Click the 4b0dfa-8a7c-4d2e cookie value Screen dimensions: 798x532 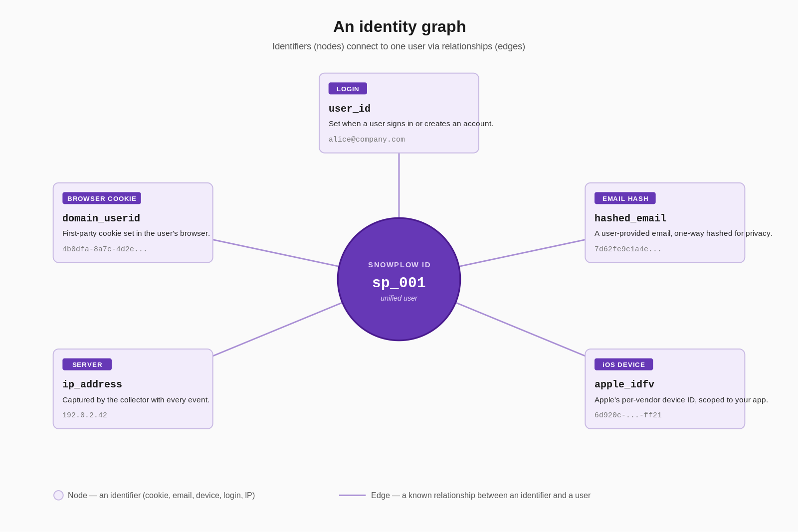105,249
